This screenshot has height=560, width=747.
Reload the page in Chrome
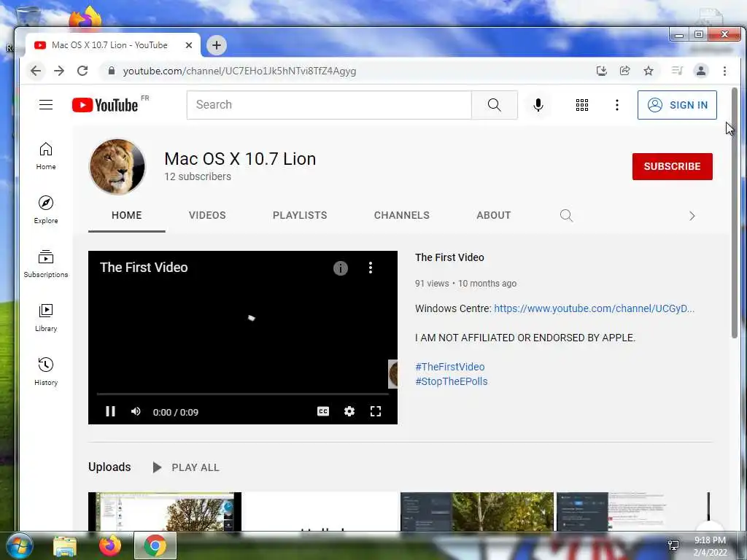pyautogui.click(x=82, y=71)
